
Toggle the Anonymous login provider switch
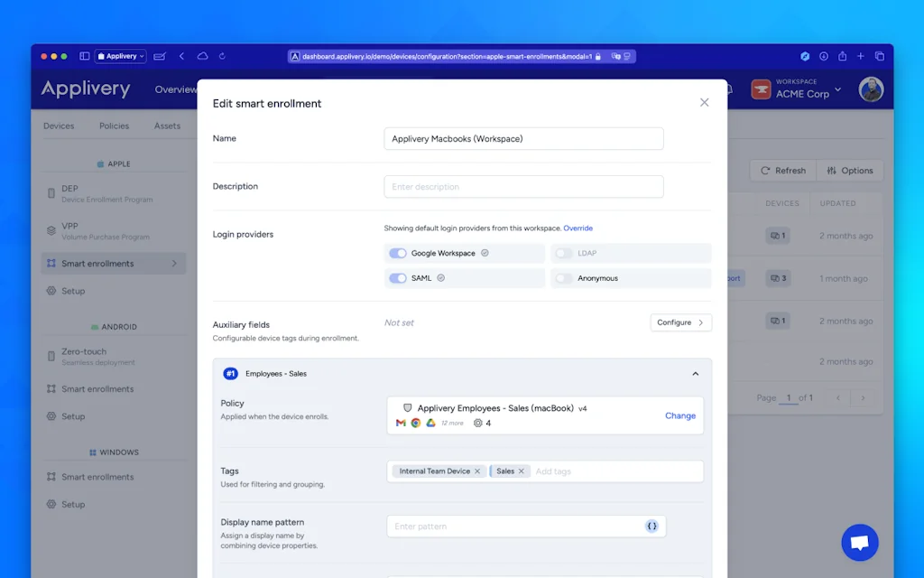(x=564, y=278)
